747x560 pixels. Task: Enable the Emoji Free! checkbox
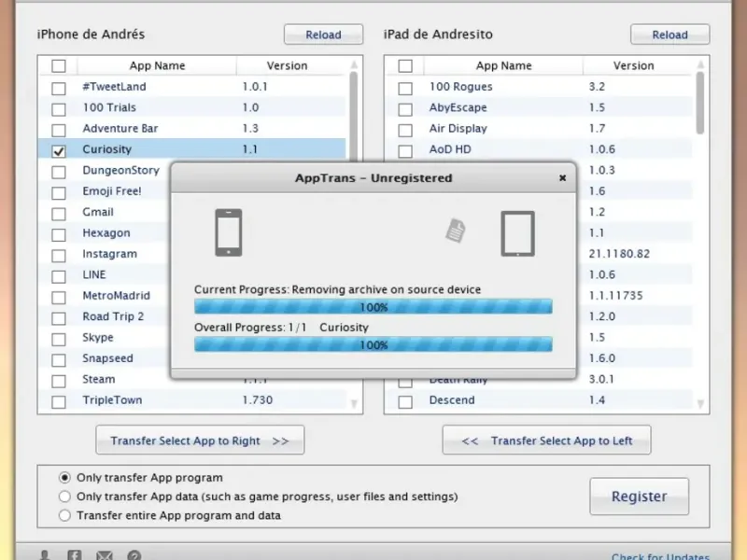[59, 193]
